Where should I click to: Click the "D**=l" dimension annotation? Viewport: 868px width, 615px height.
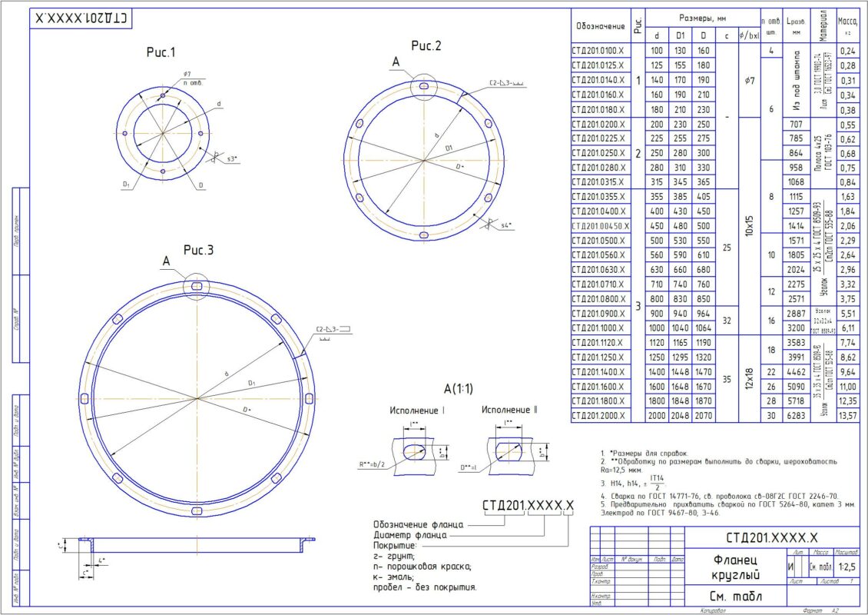[x=468, y=468]
